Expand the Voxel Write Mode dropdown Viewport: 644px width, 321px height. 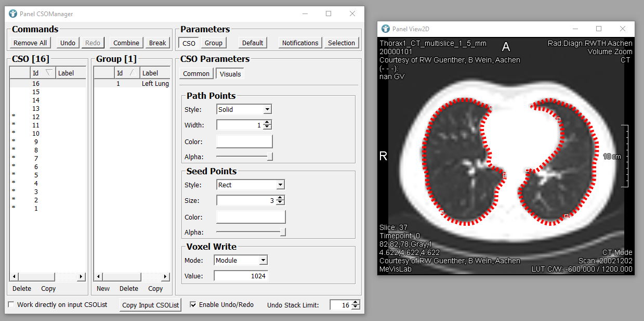click(x=263, y=260)
